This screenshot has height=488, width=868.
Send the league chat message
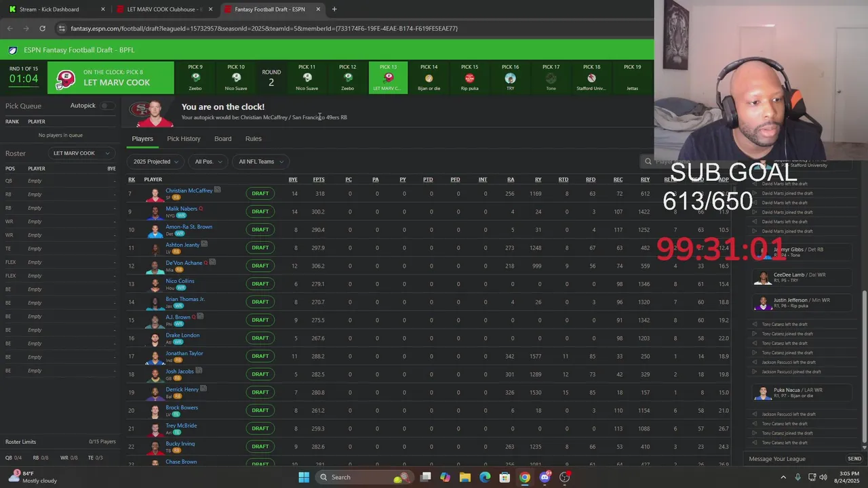854,459
